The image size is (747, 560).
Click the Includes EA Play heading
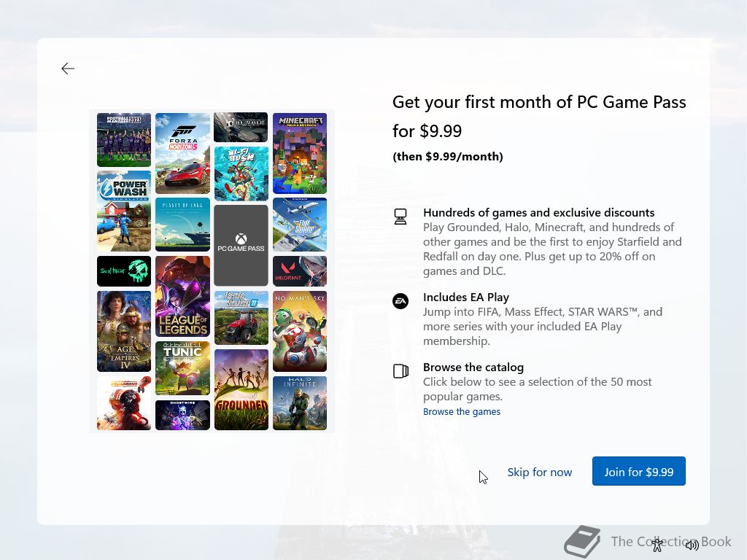(x=466, y=297)
